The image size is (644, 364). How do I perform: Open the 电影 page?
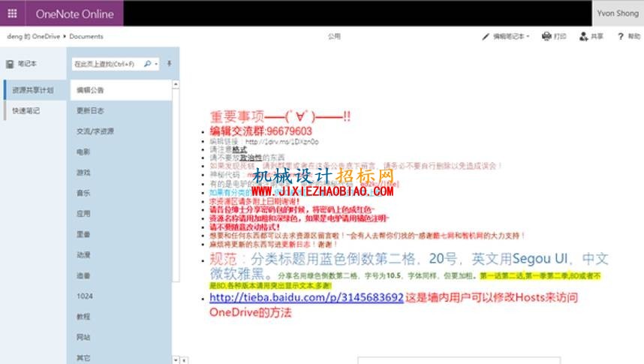tap(121, 152)
